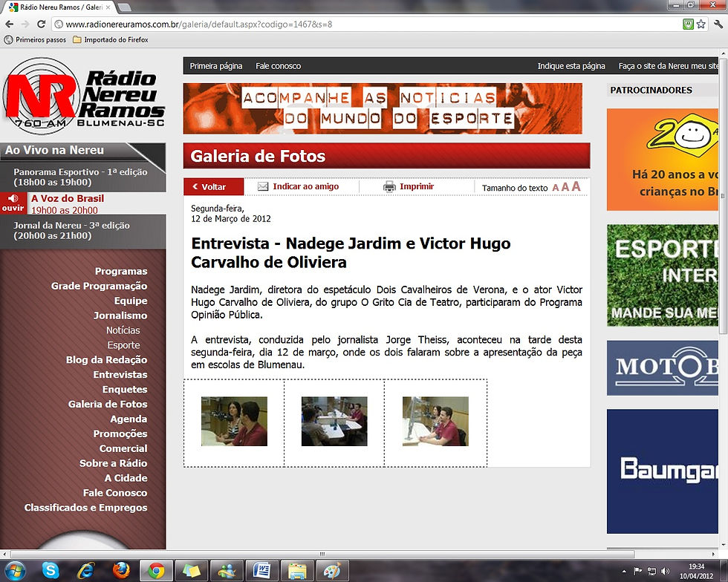The width and height of the screenshot is (728, 582).
Task: Open Notícias in sidebar
Action: pos(123,330)
